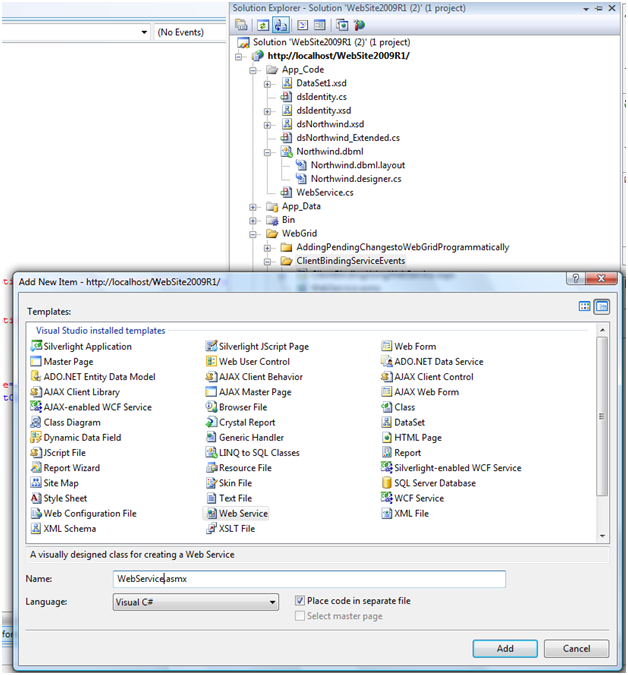Image resolution: width=628 pixels, height=675 pixels.
Task: Pick the WCF Service template
Action: coord(418,498)
